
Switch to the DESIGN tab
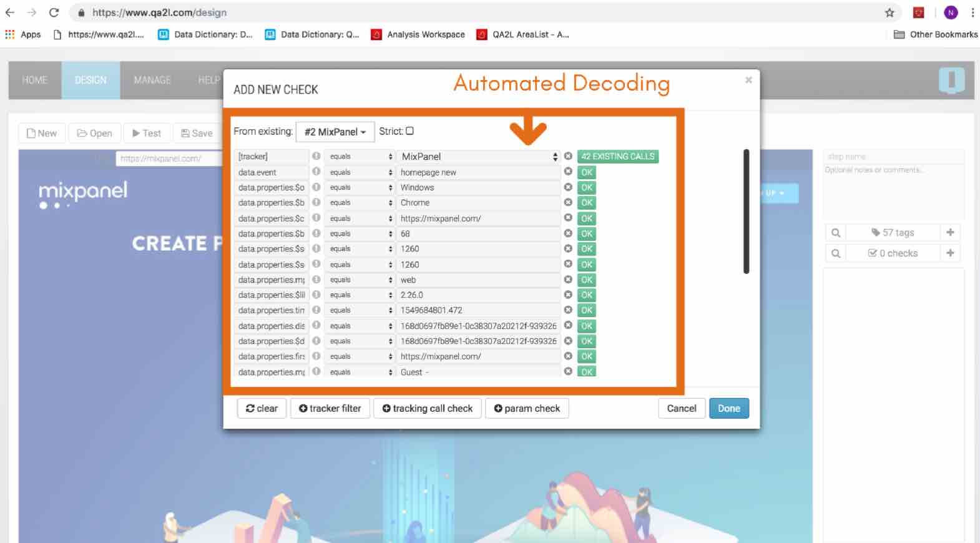point(91,81)
